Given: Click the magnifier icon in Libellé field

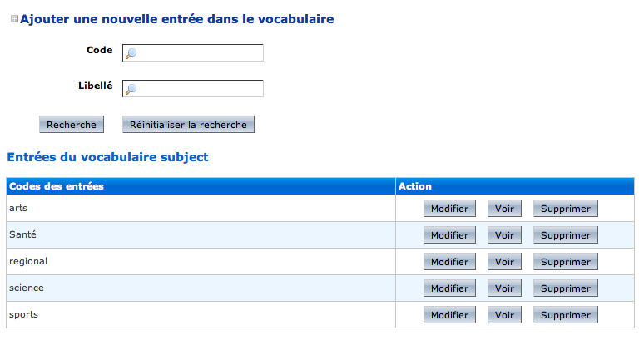Looking at the screenshot, I should pyautogui.click(x=131, y=89).
